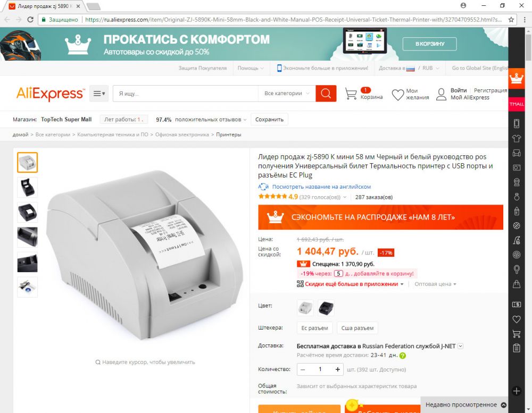Expand the Все категории search dropdown
532x413 pixels.
tap(286, 93)
